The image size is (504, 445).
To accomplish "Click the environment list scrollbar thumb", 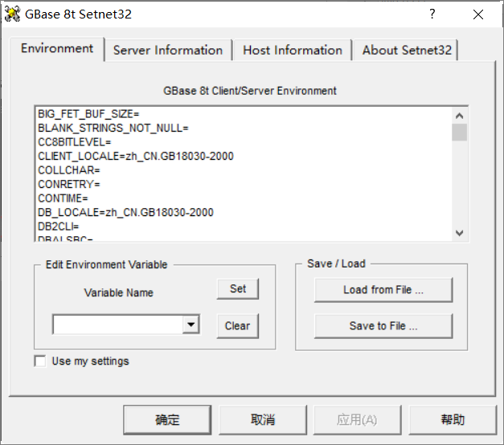I will (459, 132).
